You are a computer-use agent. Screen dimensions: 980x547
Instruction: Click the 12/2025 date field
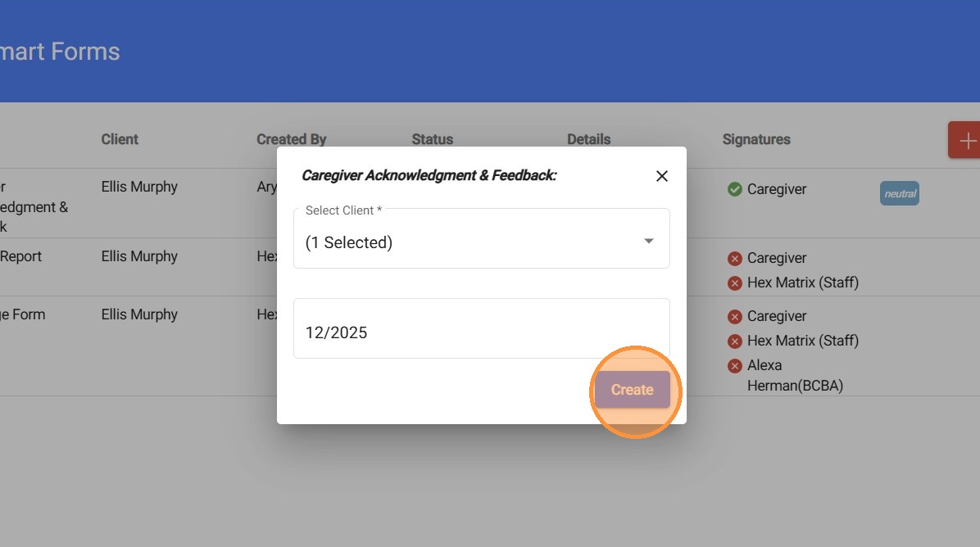481,332
